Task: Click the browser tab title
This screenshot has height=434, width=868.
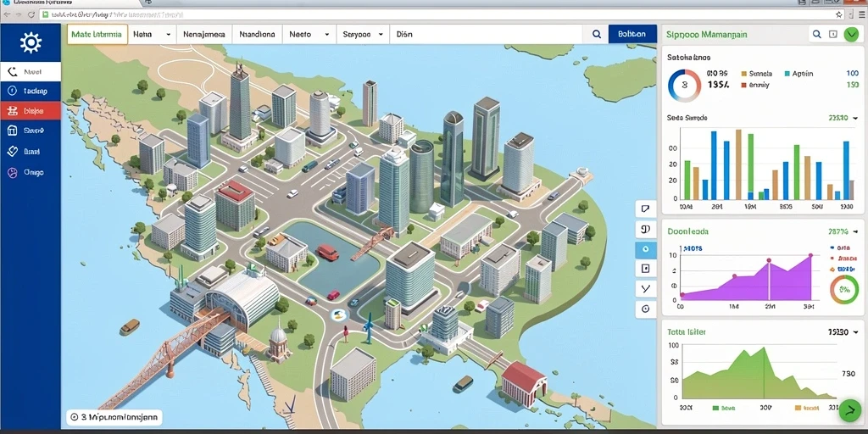Action: tap(41, 3)
